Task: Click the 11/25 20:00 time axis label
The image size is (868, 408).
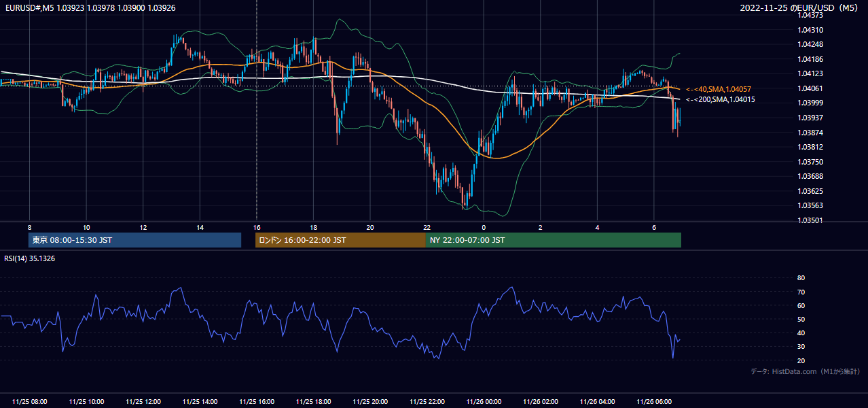Action: coord(370,402)
